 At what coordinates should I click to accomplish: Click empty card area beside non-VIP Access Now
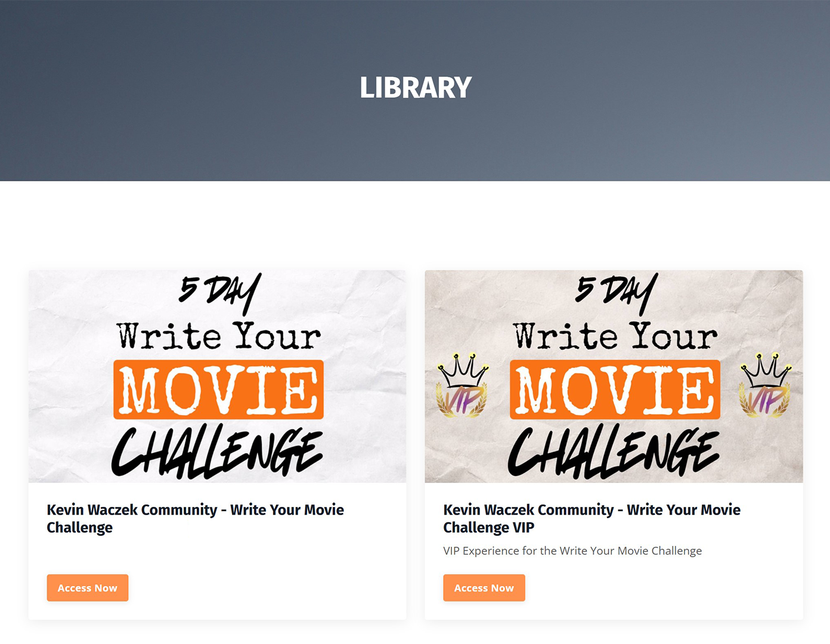268,588
